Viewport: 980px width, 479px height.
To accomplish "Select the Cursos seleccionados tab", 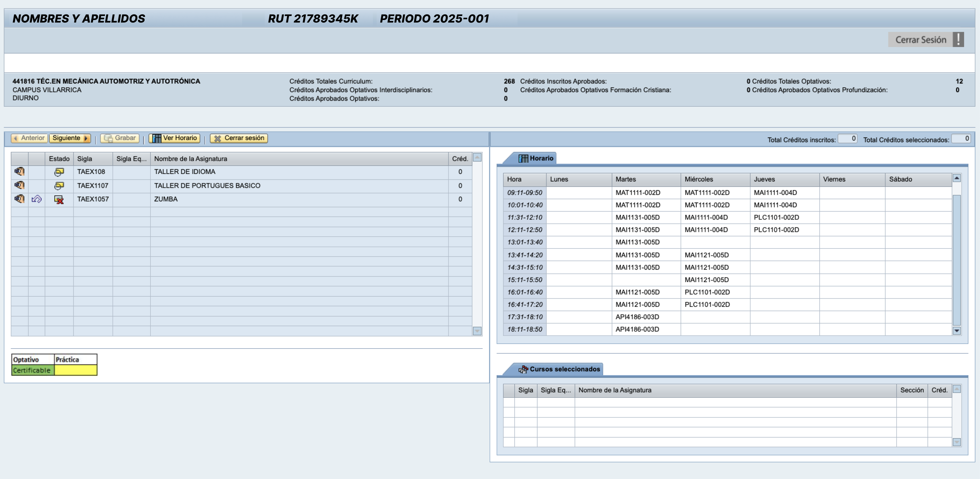I will (559, 369).
